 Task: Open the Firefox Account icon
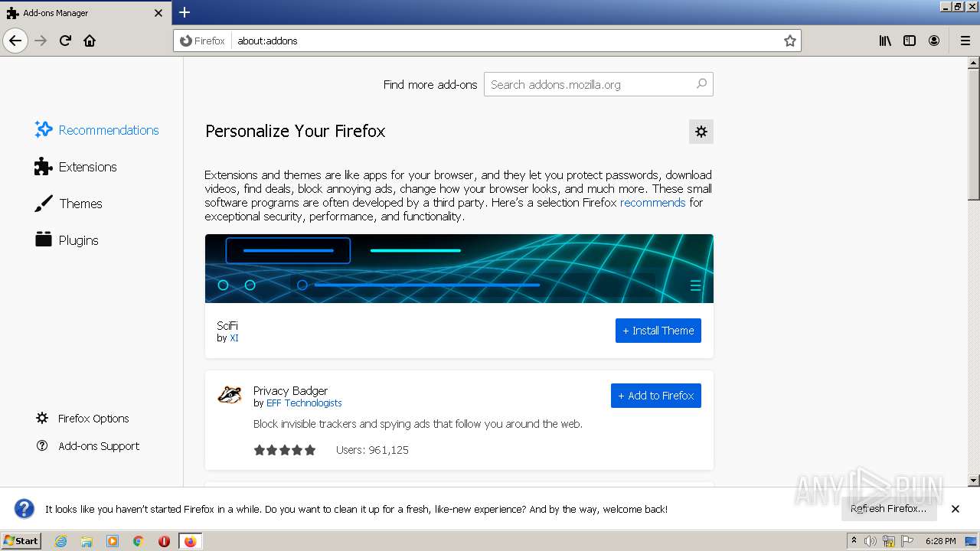pyautogui.click(x=934, y=41)
